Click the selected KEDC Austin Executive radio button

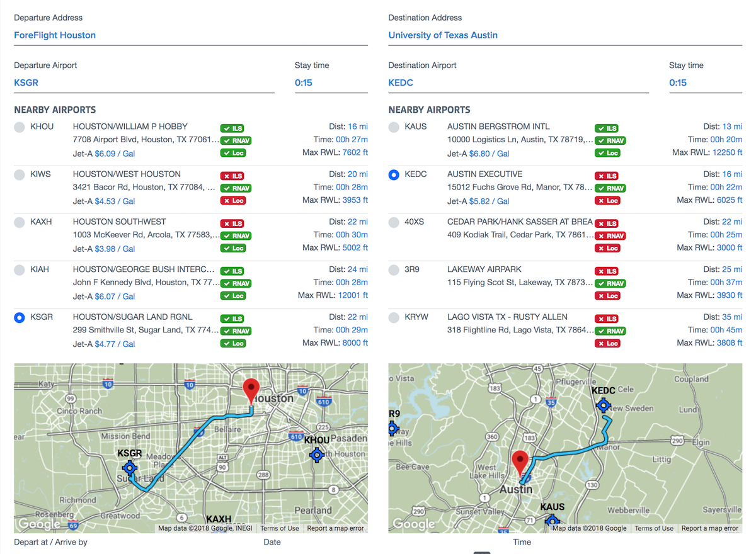pyautogui.click(x=394, y=175)
